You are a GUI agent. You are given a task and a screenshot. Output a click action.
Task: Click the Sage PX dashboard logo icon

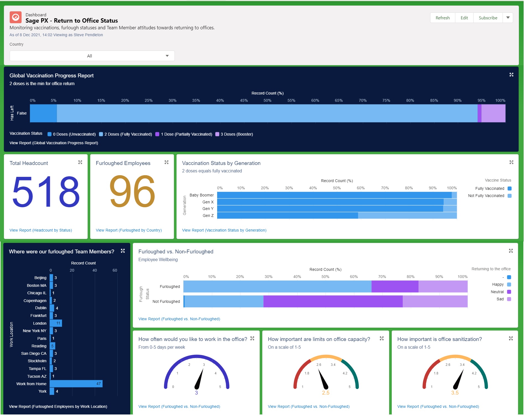coord(15,17)
